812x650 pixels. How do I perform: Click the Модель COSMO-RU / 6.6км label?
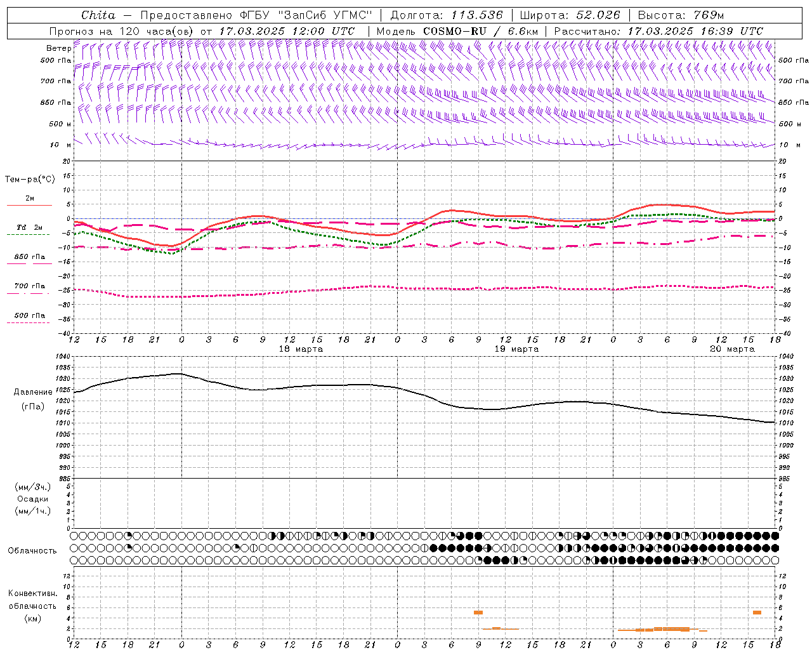[457, 31]
